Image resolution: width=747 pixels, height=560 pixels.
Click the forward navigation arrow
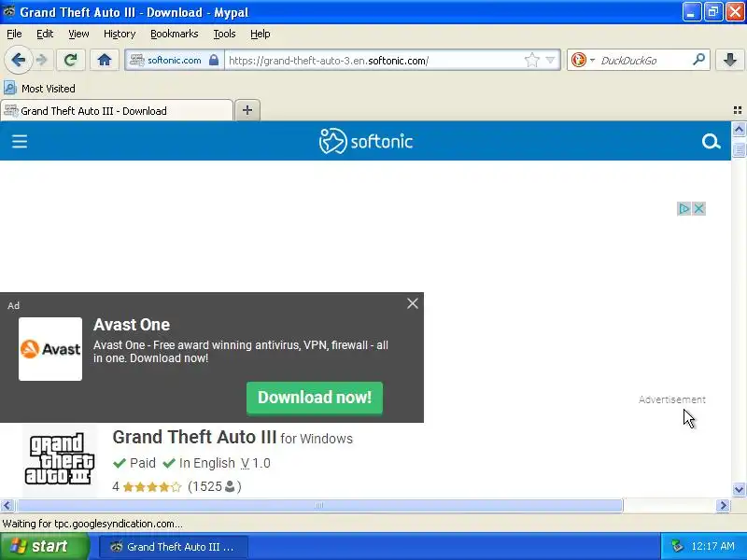tap(42, 60)
